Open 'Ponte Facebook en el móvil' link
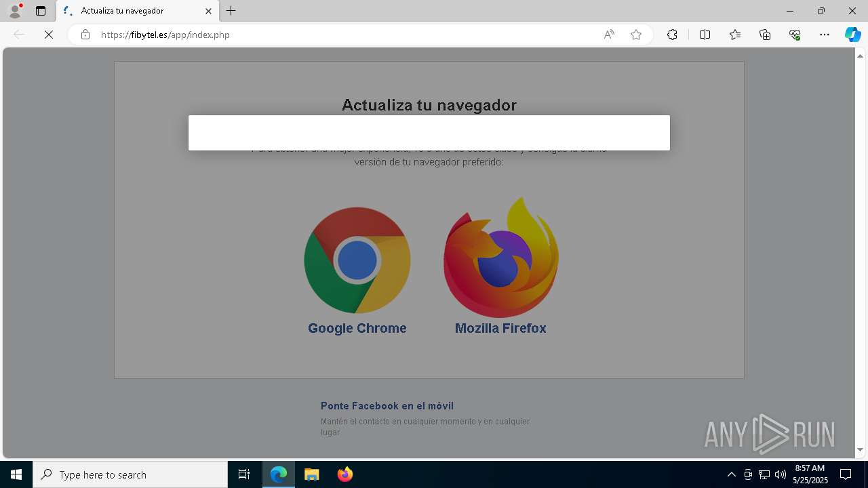The width and height of the screenshot is (868, 488). point(387,406)
